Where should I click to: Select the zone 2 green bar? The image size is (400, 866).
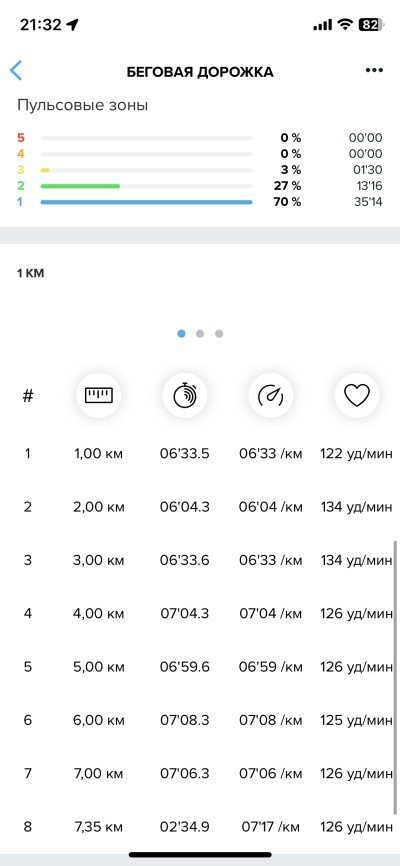80,186
